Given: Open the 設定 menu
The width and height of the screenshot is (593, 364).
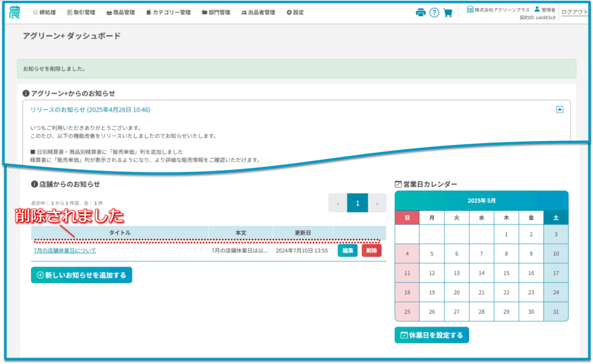Looking at the screenshot, I should pos(295,13).
